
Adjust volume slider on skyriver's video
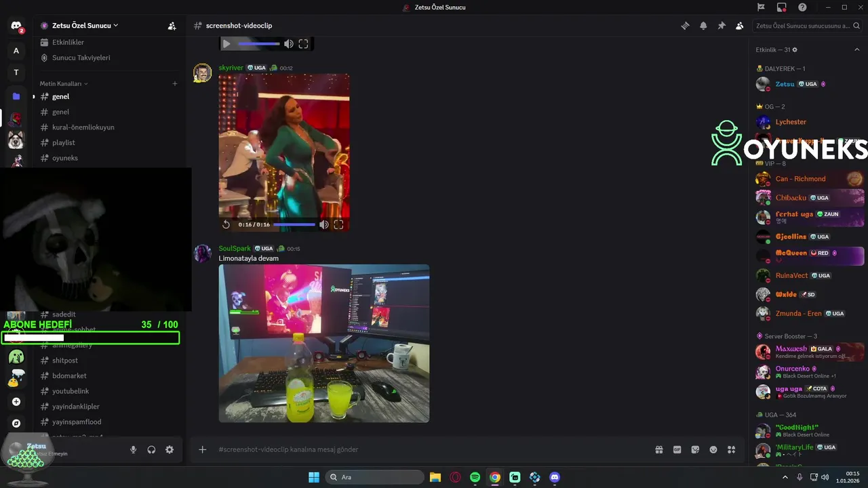tap(294, 224)
